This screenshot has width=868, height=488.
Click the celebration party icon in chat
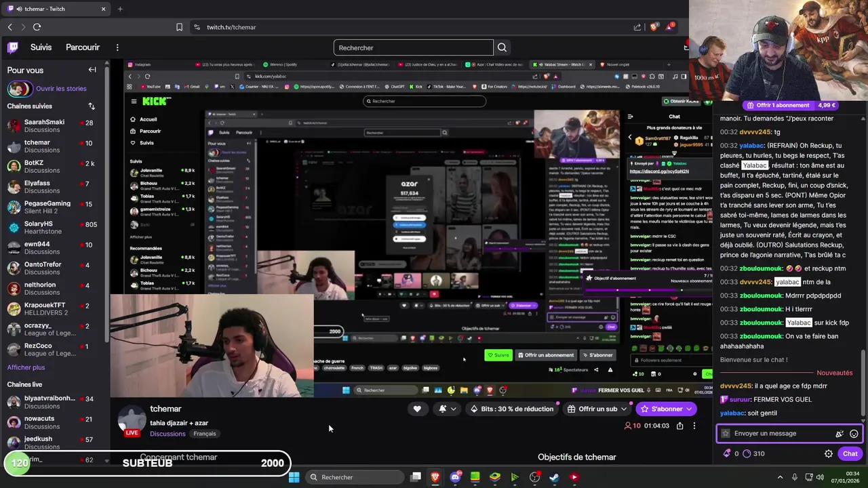840,434
